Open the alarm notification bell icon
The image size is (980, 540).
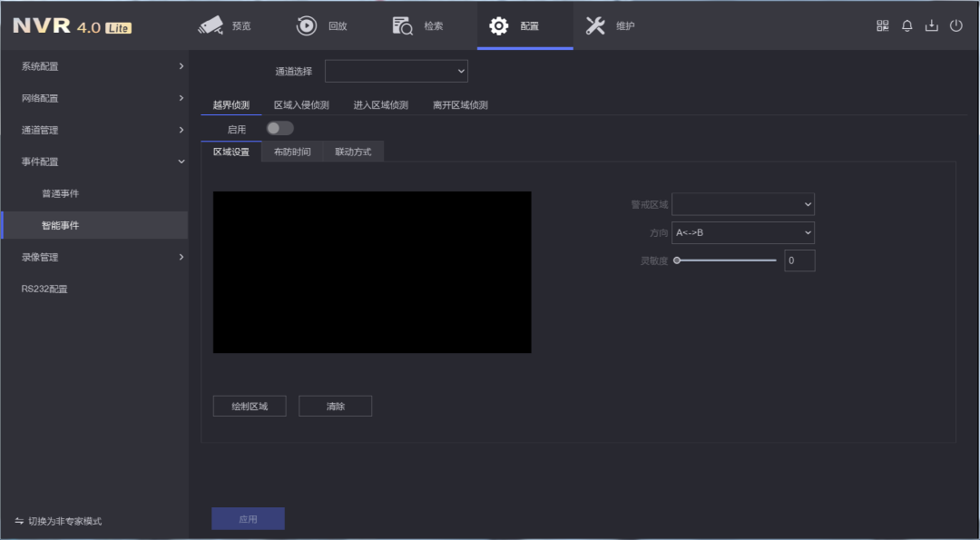pyautogui.click(x=906, y=25)
